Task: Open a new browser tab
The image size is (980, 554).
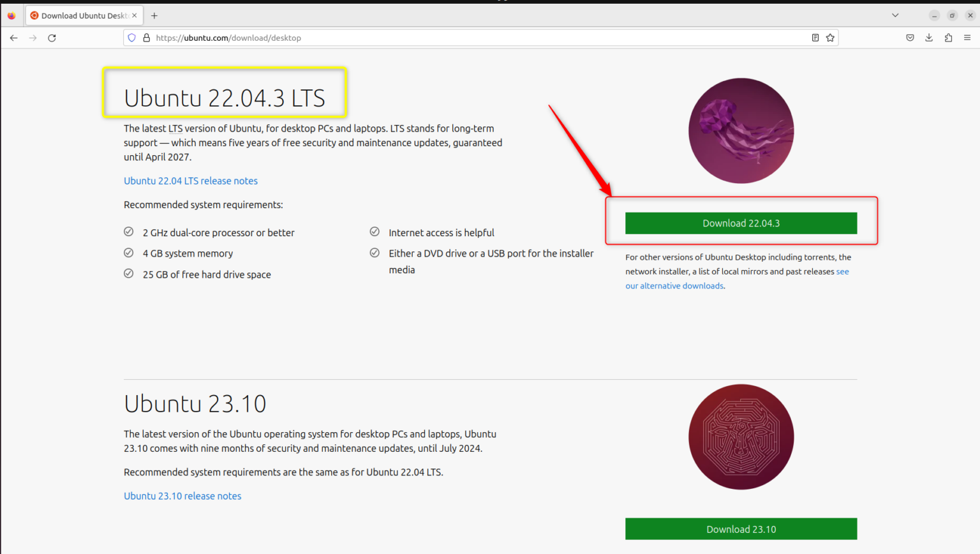Action: 154,15
